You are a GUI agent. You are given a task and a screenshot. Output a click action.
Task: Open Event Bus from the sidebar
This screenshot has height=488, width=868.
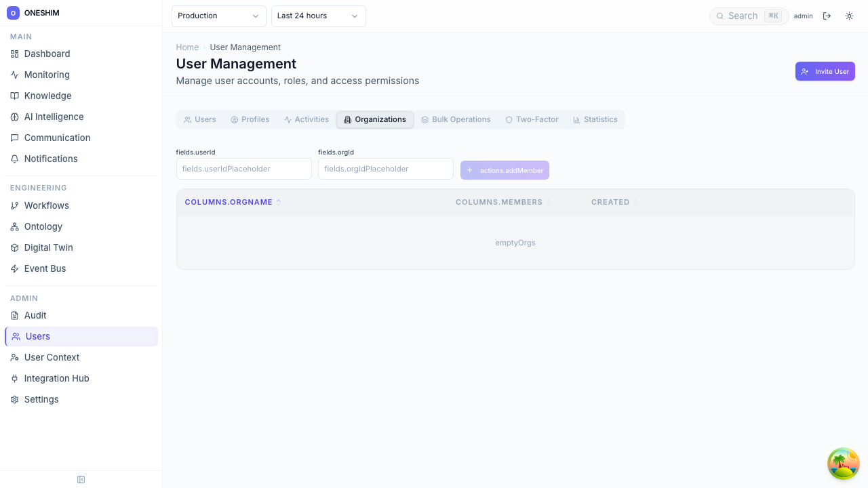click(45, 268)
